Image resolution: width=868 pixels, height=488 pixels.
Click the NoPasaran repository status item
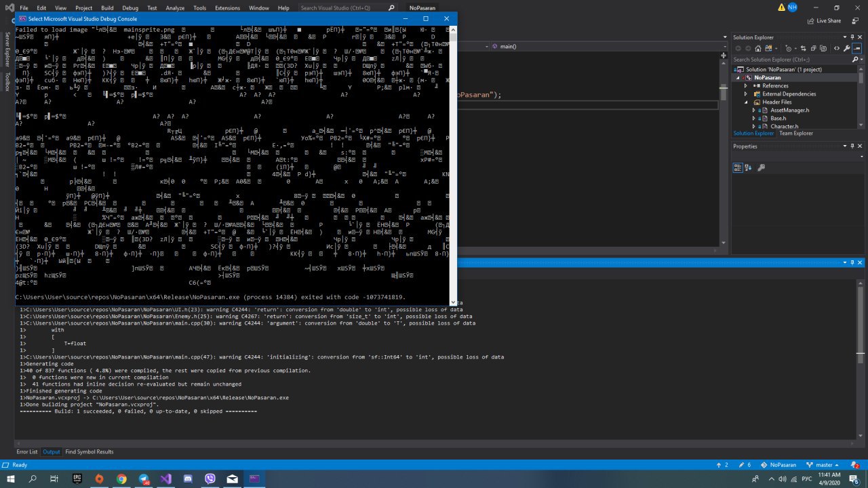[778, 465]
